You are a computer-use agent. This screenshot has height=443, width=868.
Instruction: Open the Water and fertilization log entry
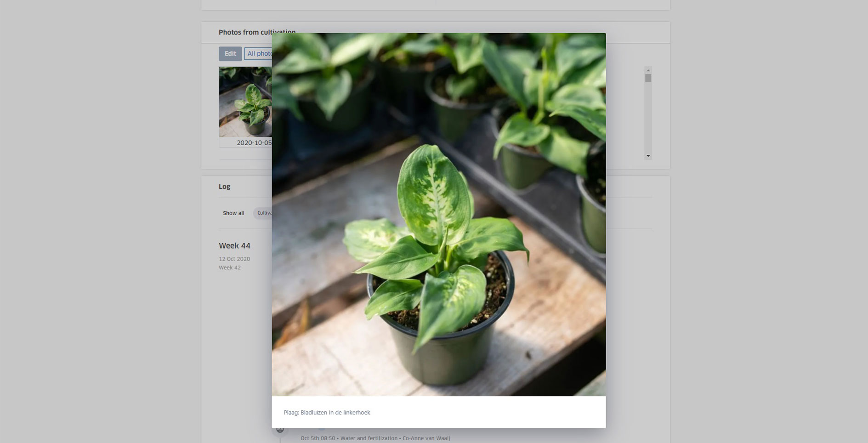[x=369, y=438]
